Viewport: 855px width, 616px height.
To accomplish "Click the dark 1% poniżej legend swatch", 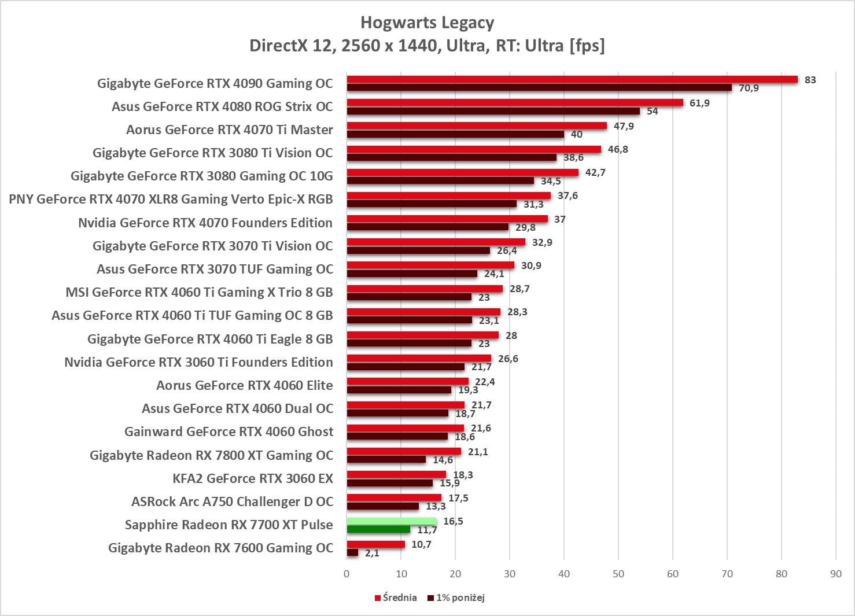I will (x=430, y=598).
